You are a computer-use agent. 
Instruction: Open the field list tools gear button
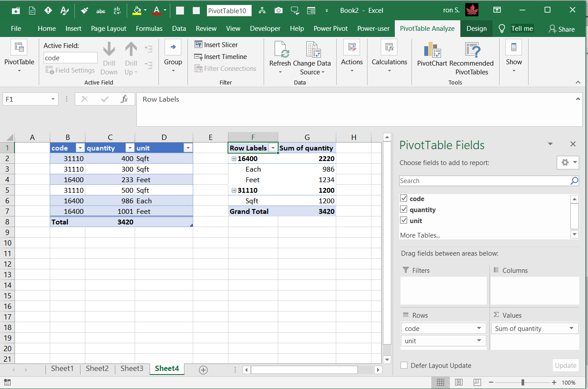(x=568, y=162)
